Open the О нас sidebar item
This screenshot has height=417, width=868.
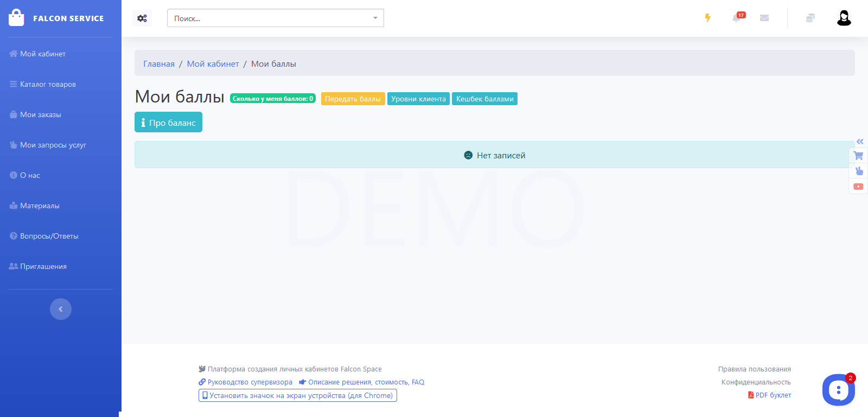[25, 175]
